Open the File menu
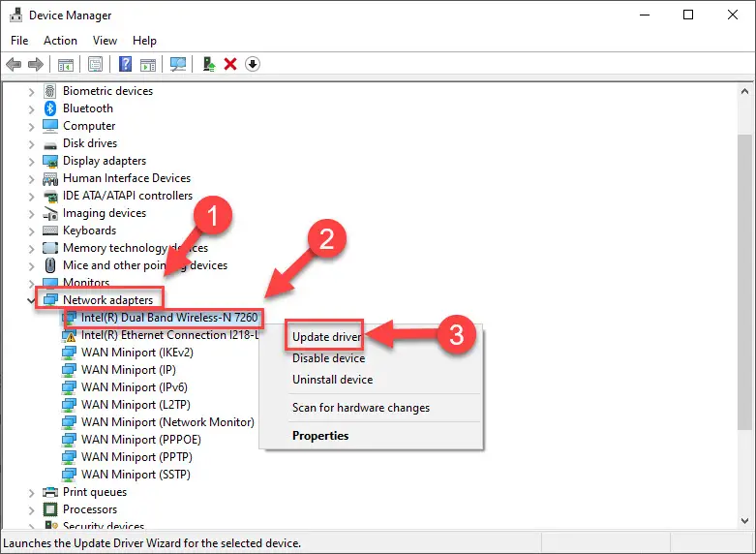Image resolution: width=756 pixels, height=554 pixels. point(19,41)
